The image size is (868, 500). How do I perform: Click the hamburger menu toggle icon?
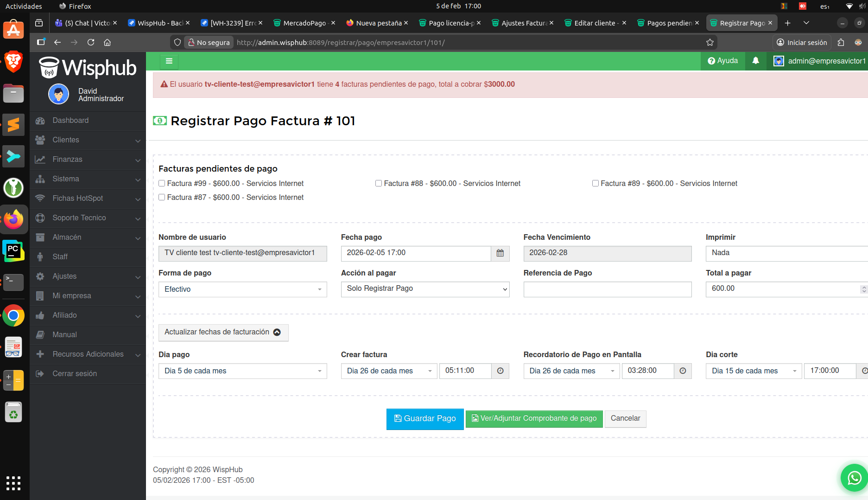coord(169,61)
